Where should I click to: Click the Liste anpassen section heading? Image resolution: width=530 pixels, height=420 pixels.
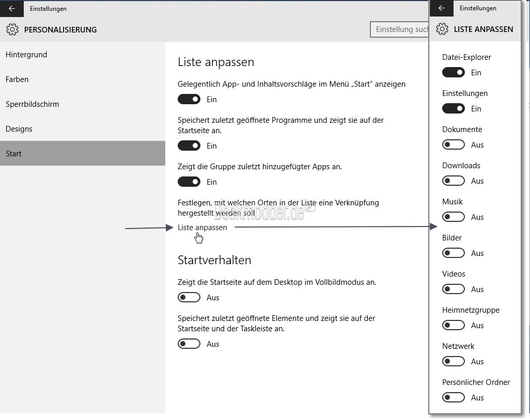(x=215, y=62)
